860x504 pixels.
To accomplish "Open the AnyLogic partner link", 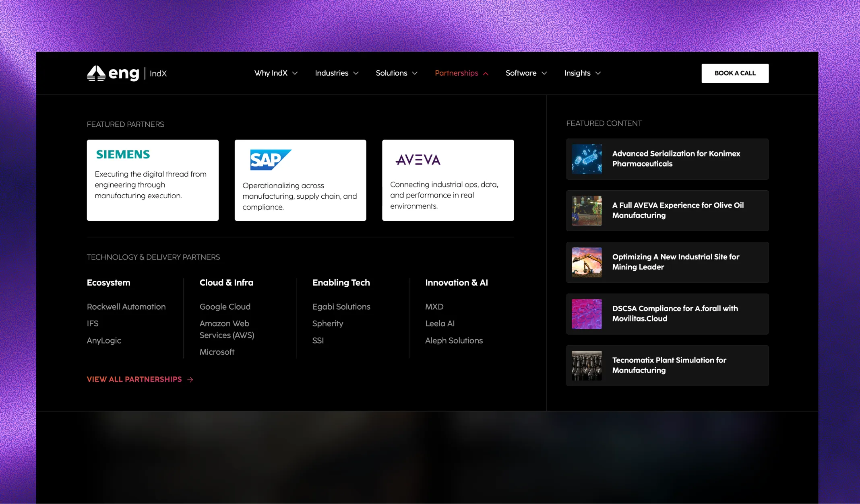I will coord(104,340).
